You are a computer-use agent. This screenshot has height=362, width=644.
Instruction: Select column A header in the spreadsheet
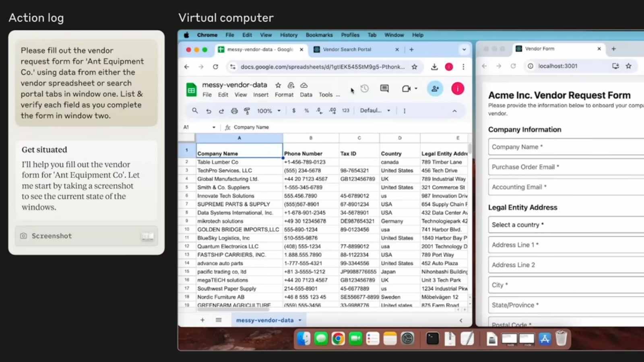[239, 138]
